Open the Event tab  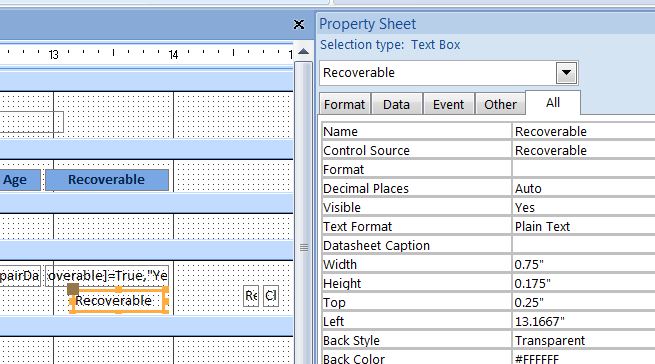[448, 104]
